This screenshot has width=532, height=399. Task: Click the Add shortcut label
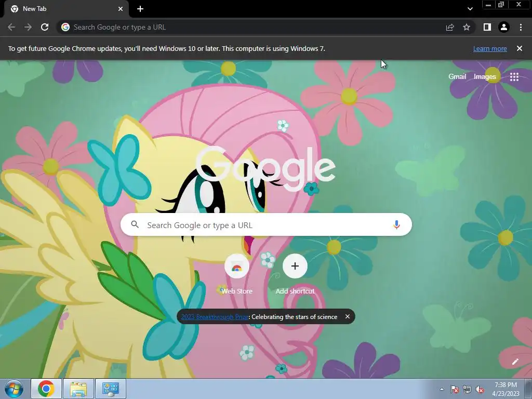[295, 291]
